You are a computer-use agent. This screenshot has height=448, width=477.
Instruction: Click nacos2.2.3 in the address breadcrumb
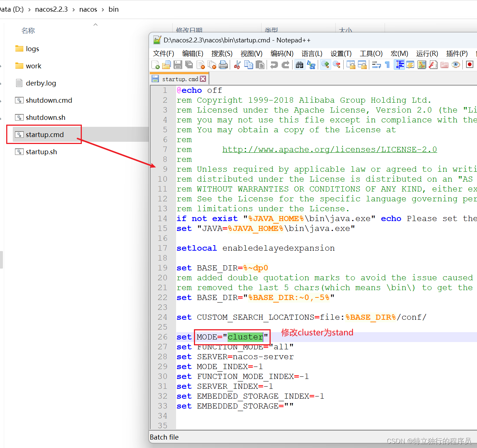point(51,9)
